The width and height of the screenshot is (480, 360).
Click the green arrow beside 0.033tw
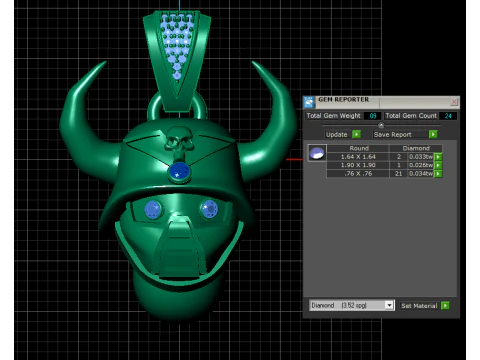tap(438, 157)
